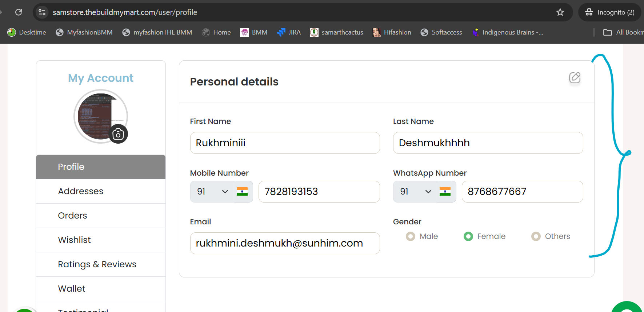Viewport: 644px width, 312px height.
Task: Bookmark this page with the star icon
Action: 560,12
